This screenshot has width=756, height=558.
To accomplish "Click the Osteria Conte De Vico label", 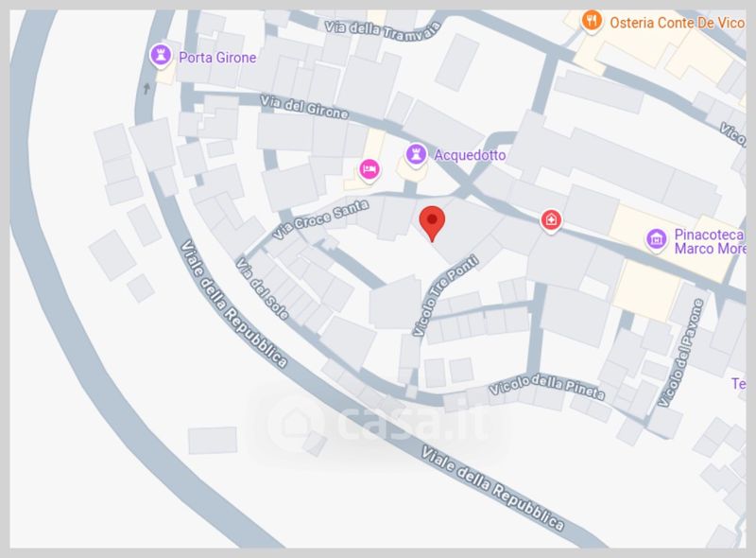I will coord(677,23).
